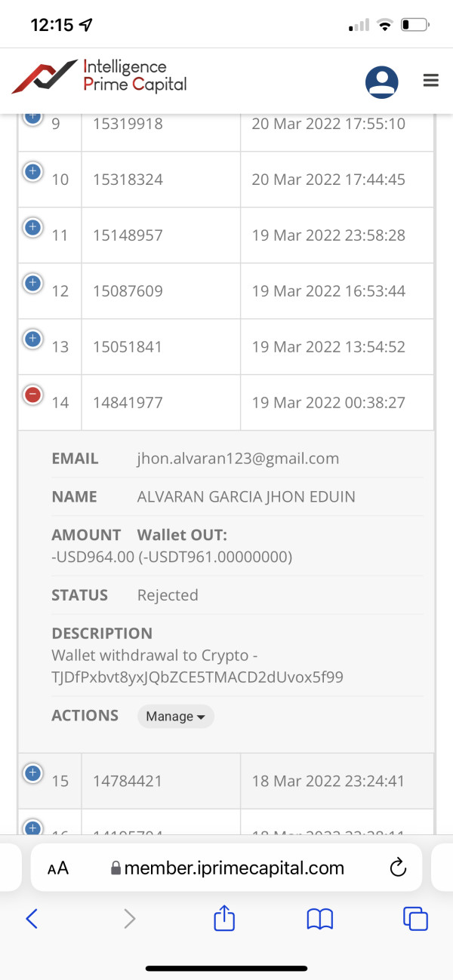Expand row 15 transaction 14784421
This screenshot has height=980, width=453.
(32, 773)
